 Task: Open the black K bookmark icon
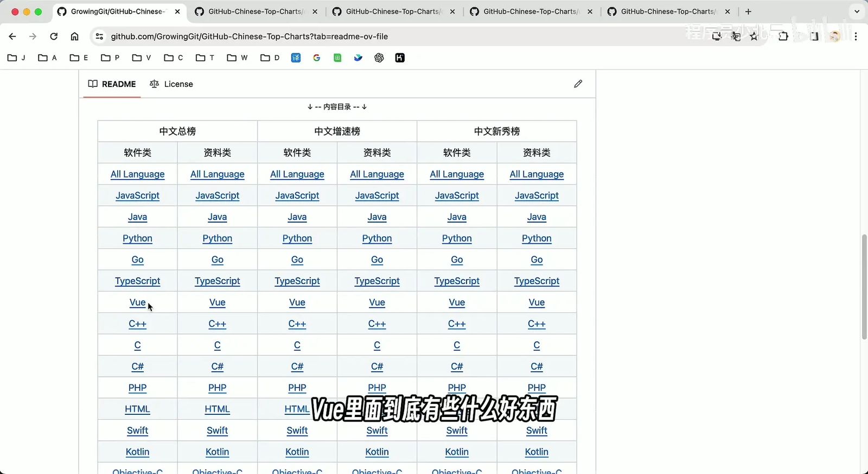[x=400, y=58]
